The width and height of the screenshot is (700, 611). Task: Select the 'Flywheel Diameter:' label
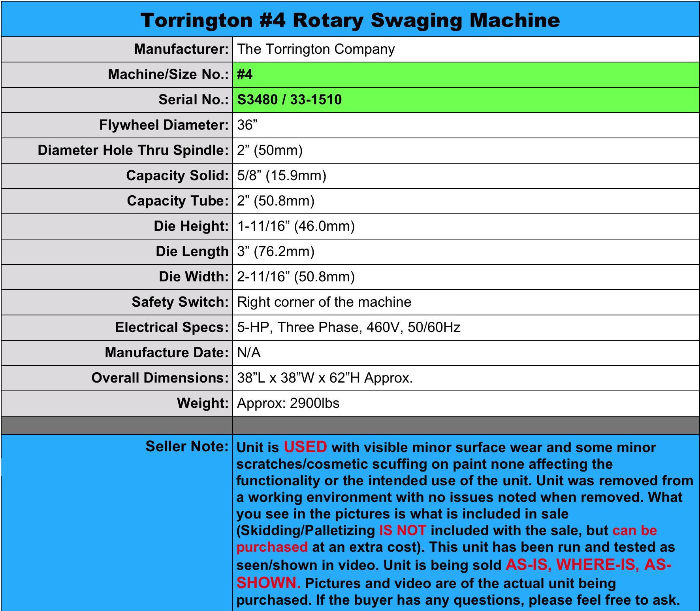coord(164,125)
